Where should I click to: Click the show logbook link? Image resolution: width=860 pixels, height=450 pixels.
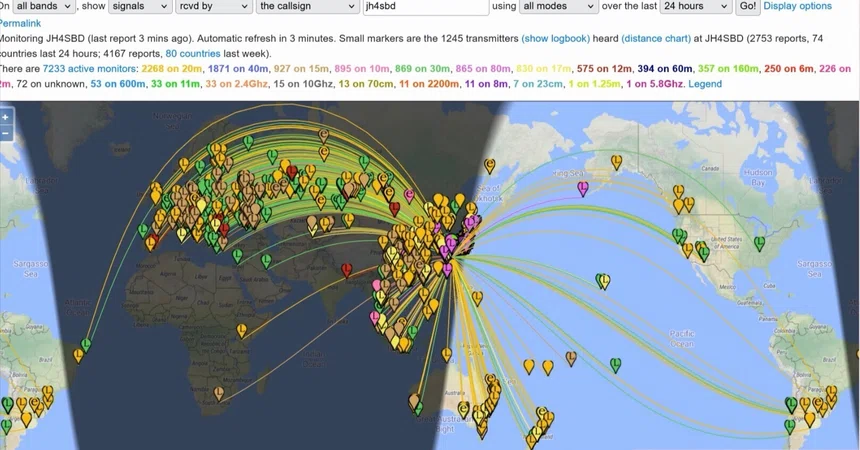(556, 38)
